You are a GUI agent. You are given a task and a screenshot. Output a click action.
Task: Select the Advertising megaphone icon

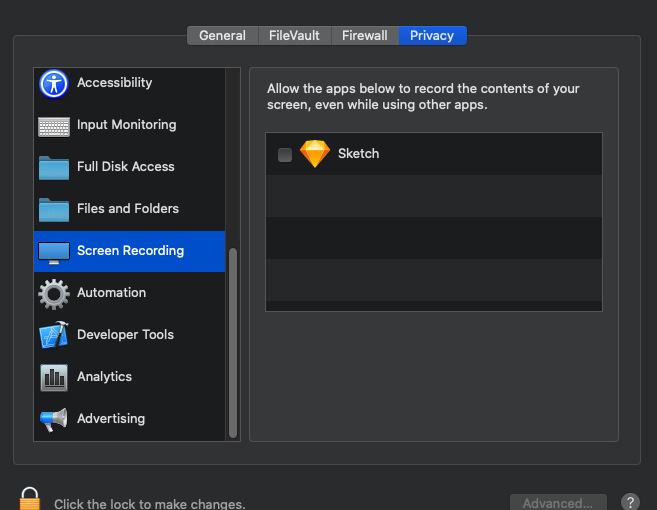coord(54,419)
